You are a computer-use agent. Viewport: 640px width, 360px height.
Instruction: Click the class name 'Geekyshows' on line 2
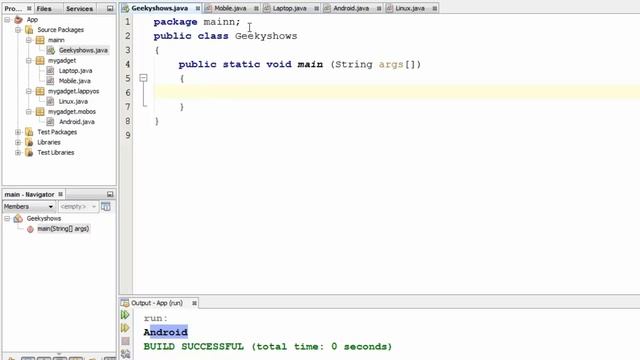pos(266,36)
